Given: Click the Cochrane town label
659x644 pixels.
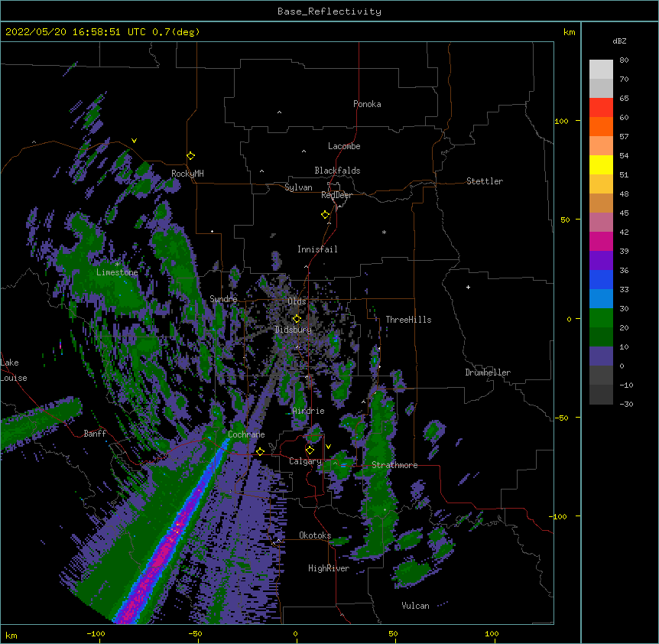Looking at the screenshot, I should point(246,434).
